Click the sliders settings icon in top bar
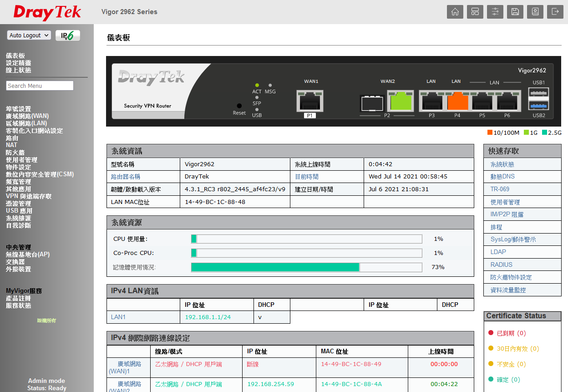This screenshot has height=392, width=568. pyautogui.click(x=495, y=12)
